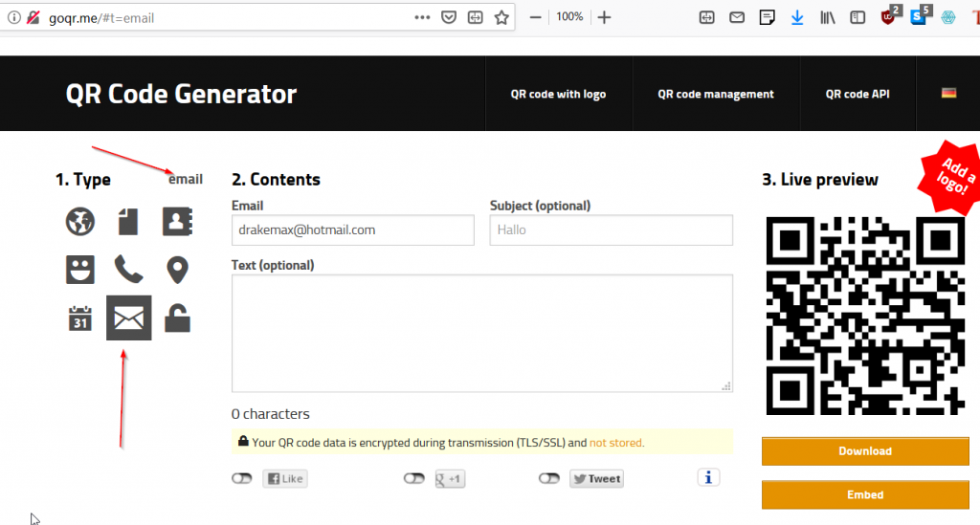Image resolution: width=980 pixels, height=525 pixels.
Task: Go to QR code management page
Action: [716, 94]
